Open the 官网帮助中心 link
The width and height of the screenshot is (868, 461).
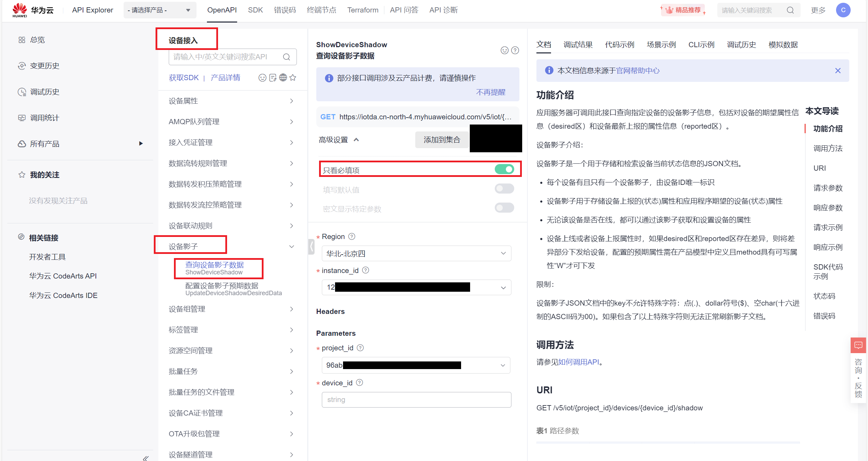coord(637,71)
